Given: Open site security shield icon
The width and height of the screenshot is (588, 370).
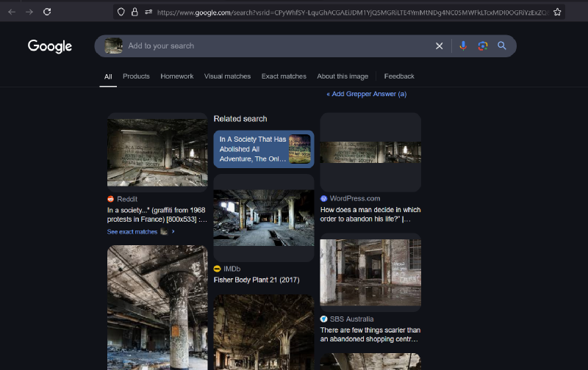Looking at the screenshot, I should [121, 12].
